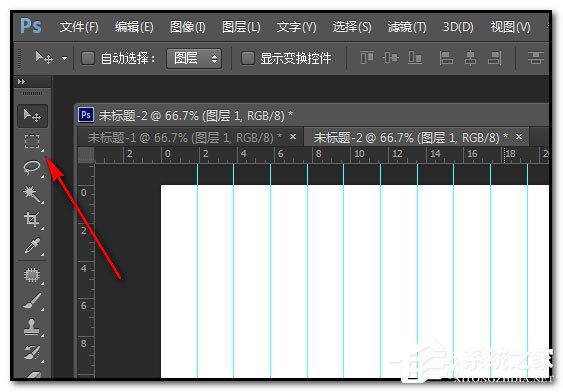Click Distribute Top Edges icon

(535, 57)
